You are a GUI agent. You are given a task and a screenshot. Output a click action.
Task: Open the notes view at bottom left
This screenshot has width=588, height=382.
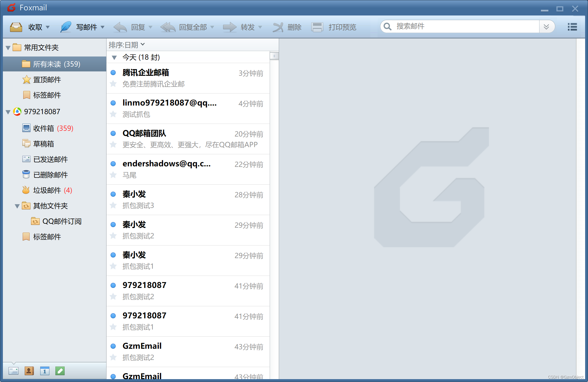click(x=60, y=371)
